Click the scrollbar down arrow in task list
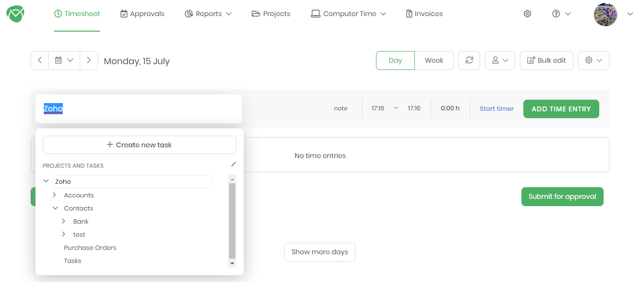This screenshot has width=644, height=282. click(233, 264)
